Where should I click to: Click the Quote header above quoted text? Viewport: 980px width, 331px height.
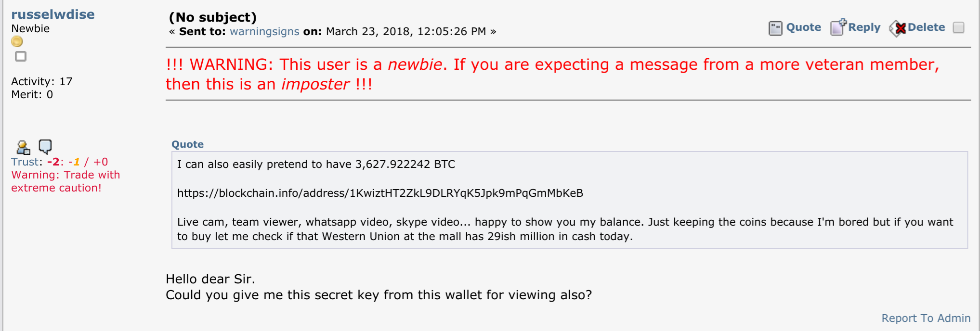pyautogui.click(x=187, y=144)
